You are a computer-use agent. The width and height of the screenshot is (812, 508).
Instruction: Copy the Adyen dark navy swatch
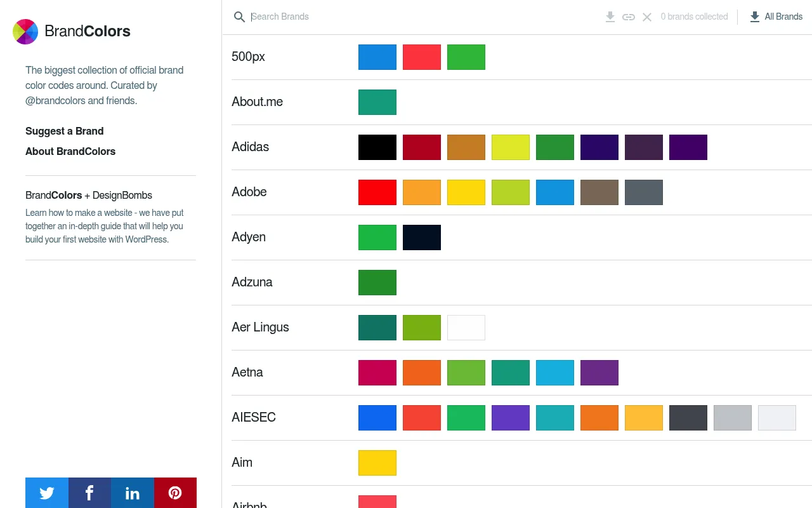click(x=422, y=237)
